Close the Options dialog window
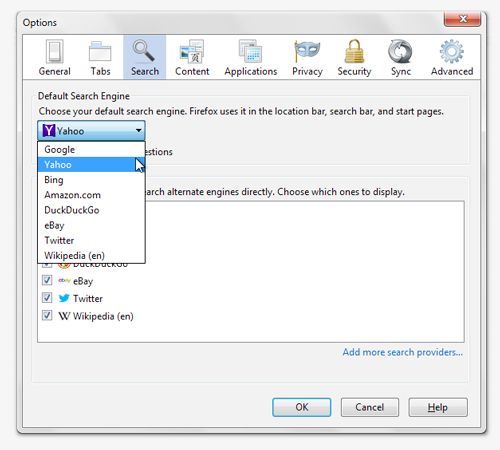 pos(462,19)
